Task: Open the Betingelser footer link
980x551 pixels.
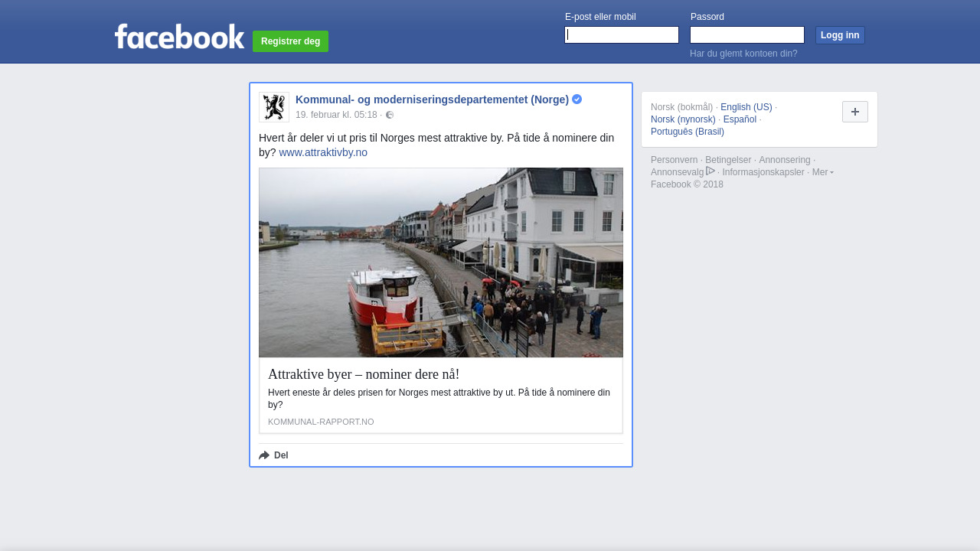Action: point(728,160)
